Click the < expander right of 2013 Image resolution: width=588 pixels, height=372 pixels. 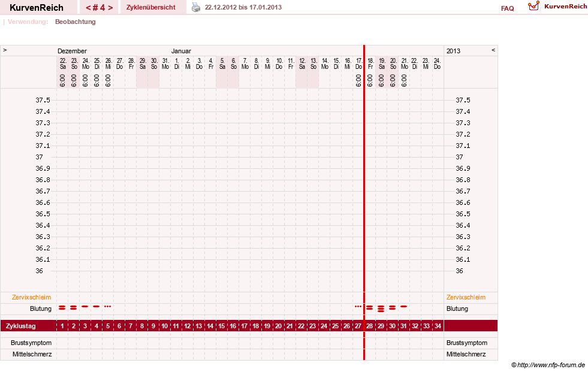[493, 50]
